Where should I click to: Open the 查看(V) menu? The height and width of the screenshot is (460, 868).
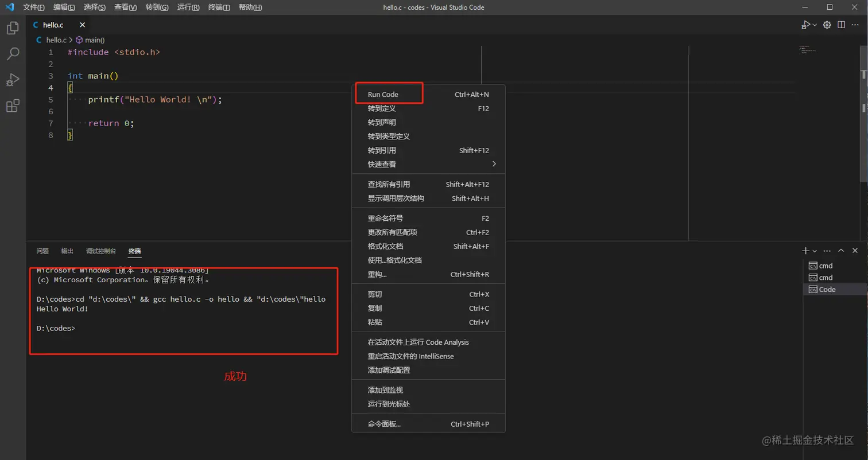(126, 7)
